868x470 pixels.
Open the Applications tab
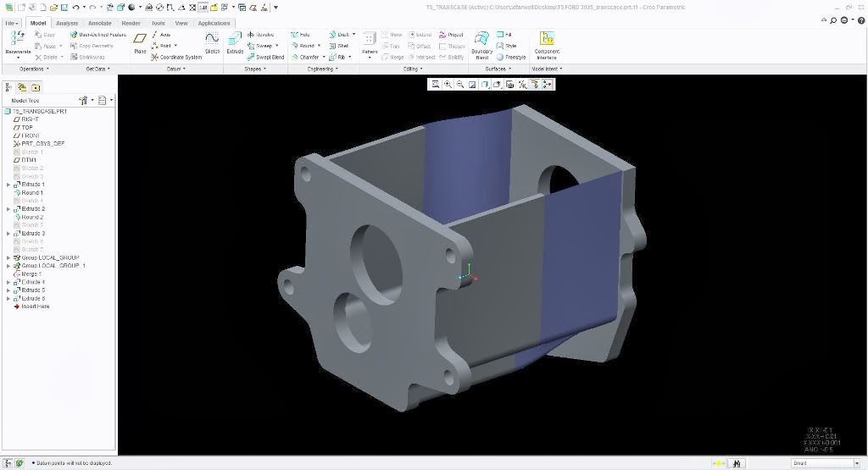(214, 23)
